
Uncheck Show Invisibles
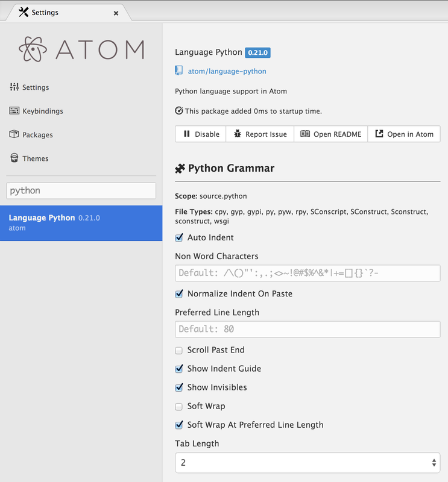pos(179,387)
